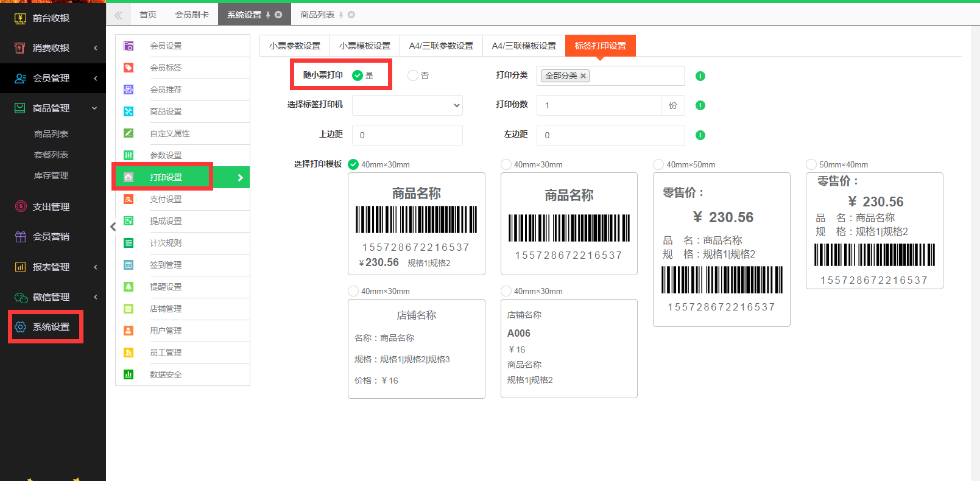Collapse 商品管理 sidebar menu arrow
Viewport: 980px width, 481px height.
[94, 108]
